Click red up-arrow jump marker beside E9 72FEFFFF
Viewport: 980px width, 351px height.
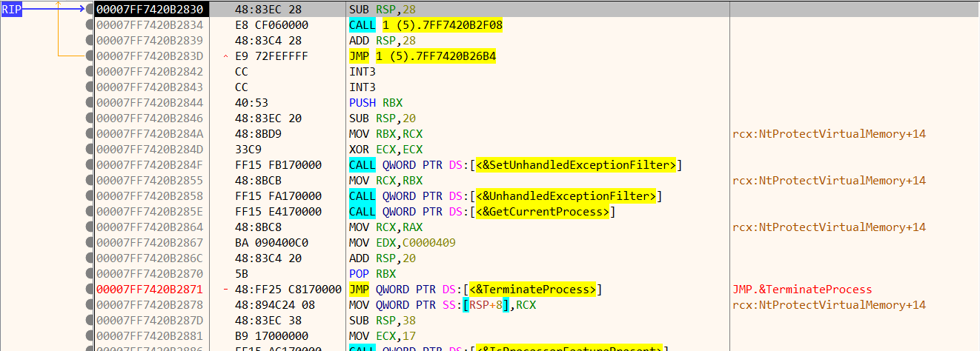click(x=225, y=56)
